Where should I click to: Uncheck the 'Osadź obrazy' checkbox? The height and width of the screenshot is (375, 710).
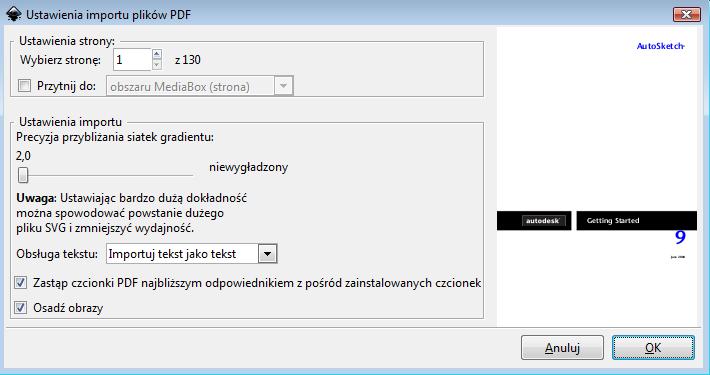pos(20,308)
